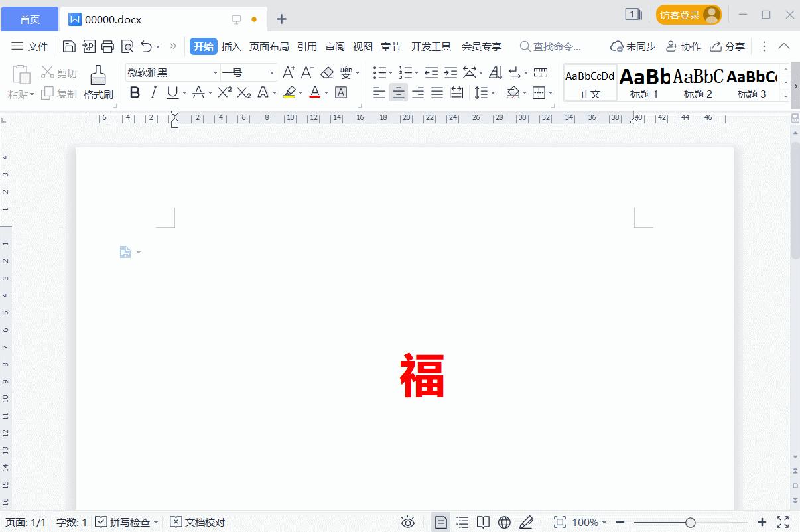This screenshot has height=532, width=800.
Task: Apply distributed alignment
Action: pyautogui.click(x=456, y=92)
